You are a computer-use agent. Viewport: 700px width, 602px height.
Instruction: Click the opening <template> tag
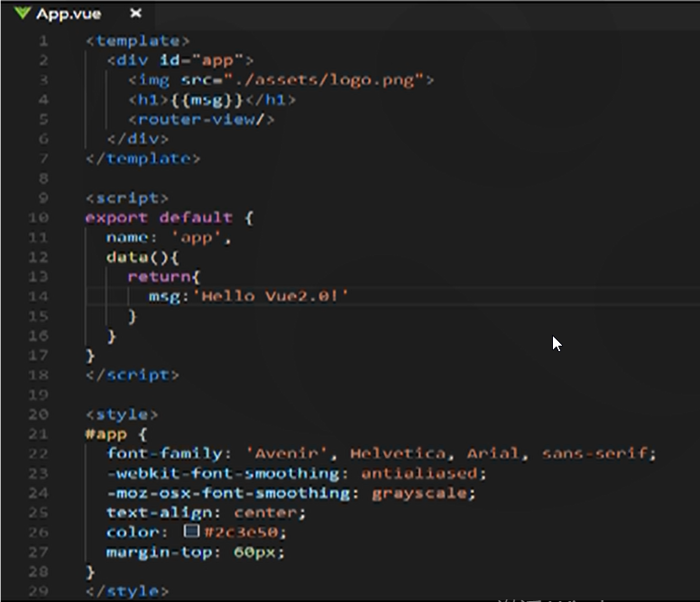[137, 42]
